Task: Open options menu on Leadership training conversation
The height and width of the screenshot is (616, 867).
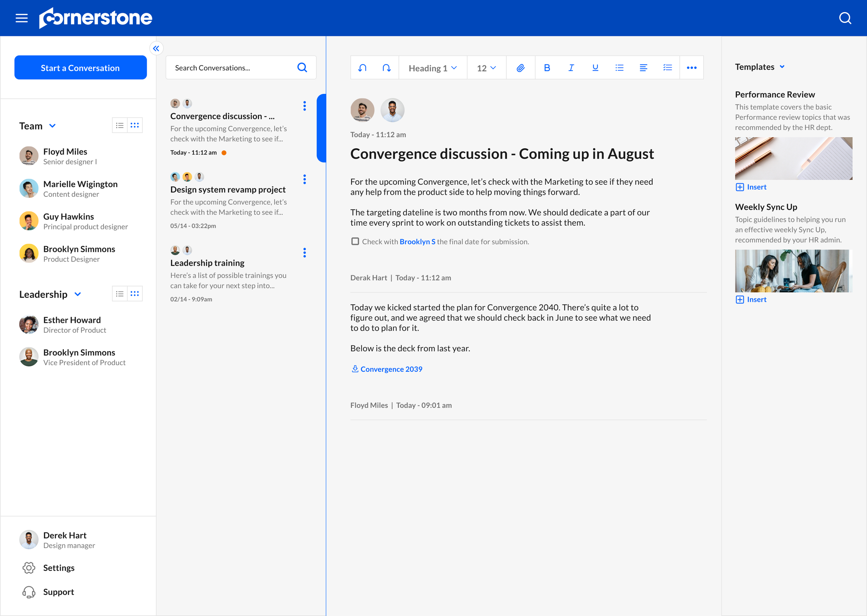Action: 304,252
